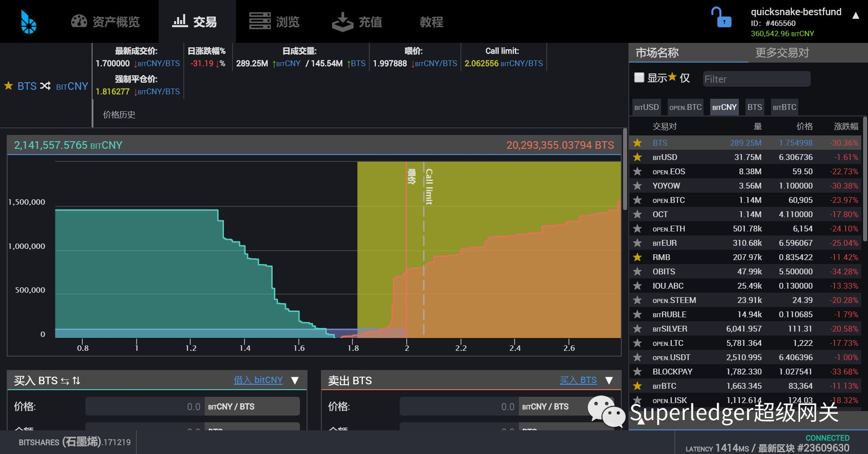Viewport: 868px width, 454px height.
Task: Star the bitSILVER market row
Action: [637, 328]
